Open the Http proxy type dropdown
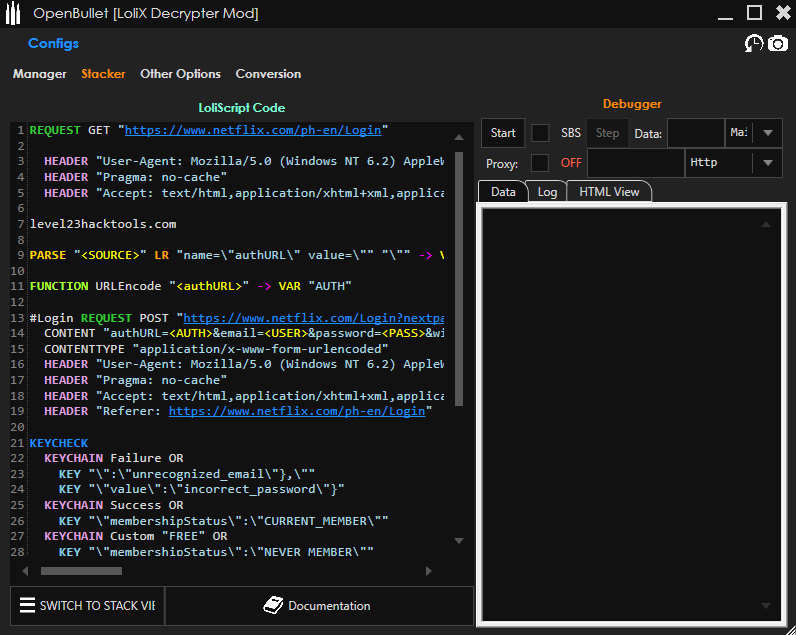796x635 pixels. coord(734,163)
